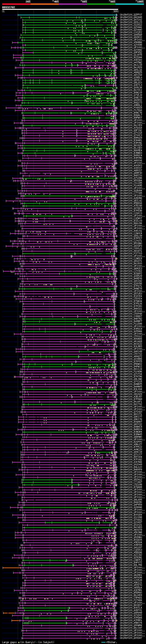Select the label UniRef100_Q9SL16

pos(131,70)
